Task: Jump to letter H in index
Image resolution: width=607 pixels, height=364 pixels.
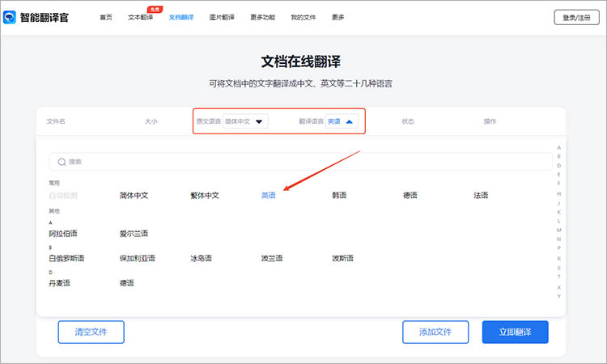Action: pos(559,194)
